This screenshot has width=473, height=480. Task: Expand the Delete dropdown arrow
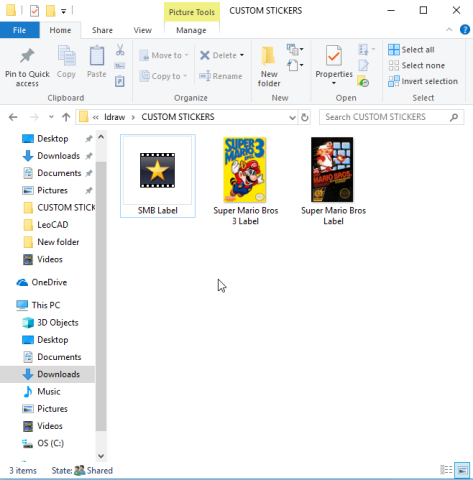[242, 55]
